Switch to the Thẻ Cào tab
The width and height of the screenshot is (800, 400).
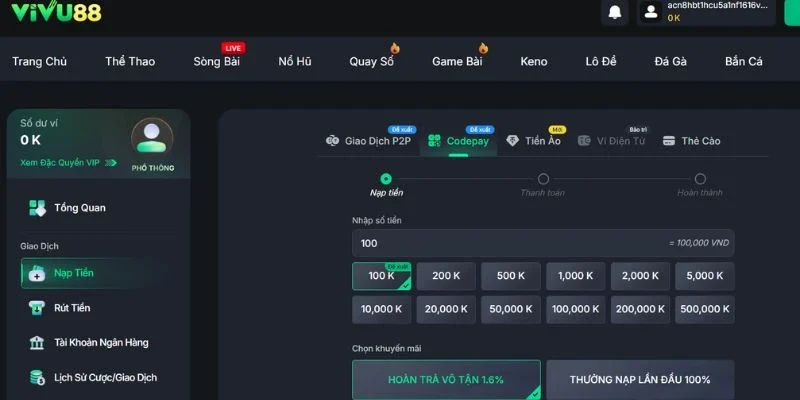pos(691,142)
